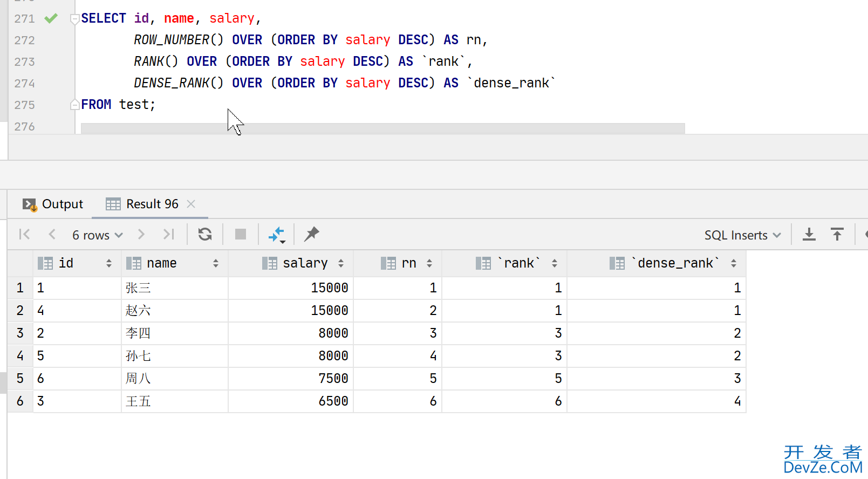
Task: Select the salary cell 6500
Action: tap(291, 401)
